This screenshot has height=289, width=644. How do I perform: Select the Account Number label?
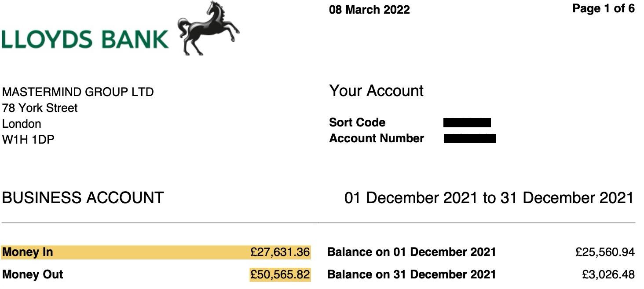[x=376, y=138]
